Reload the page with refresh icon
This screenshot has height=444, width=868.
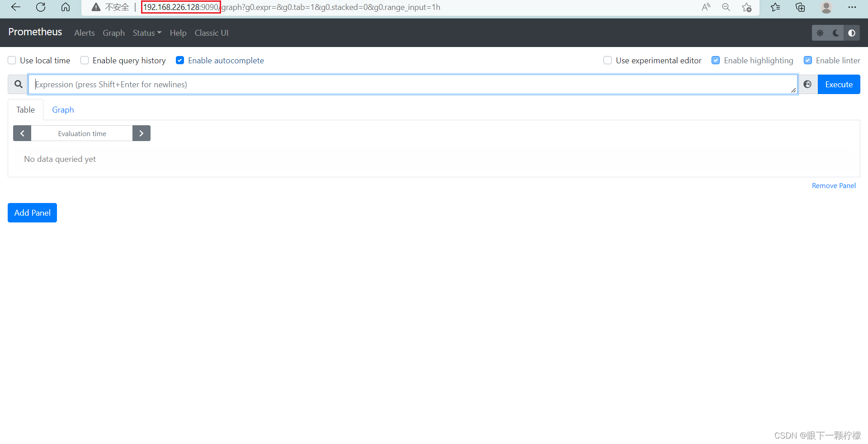[x=41, y=7]
